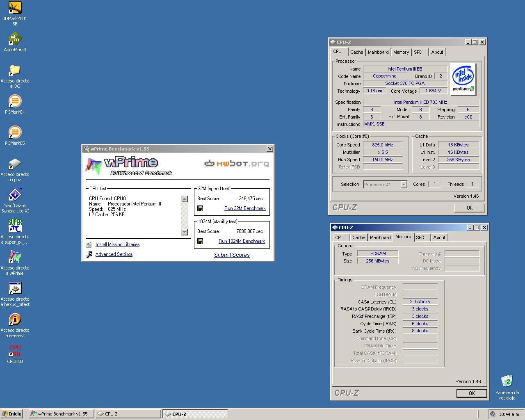Click the 1024M best score 7898,307 sec

click(250, 231)
